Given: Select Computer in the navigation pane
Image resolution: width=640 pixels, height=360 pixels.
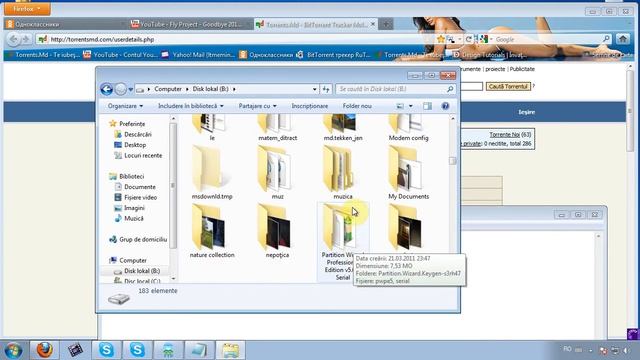Looking at the screenshot, I should (128, 260).
